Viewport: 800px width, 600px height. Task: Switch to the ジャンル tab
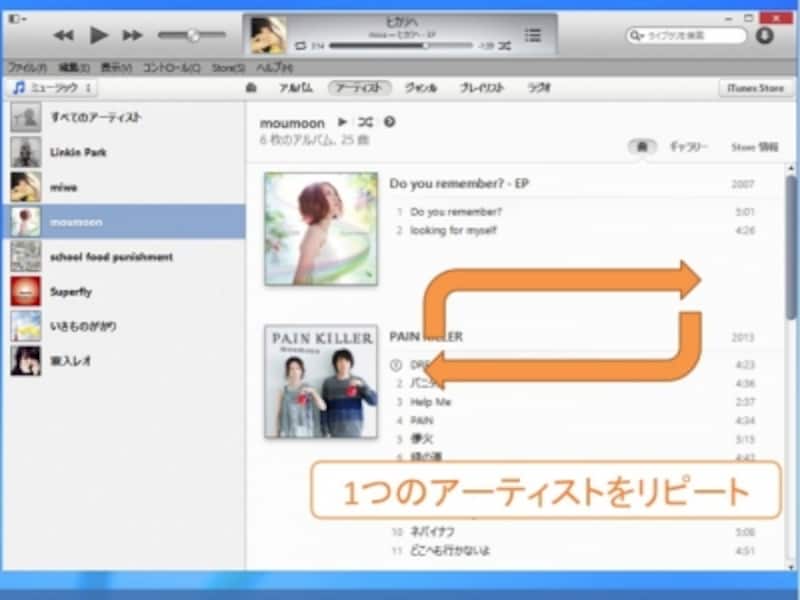[x=421, y=88]
